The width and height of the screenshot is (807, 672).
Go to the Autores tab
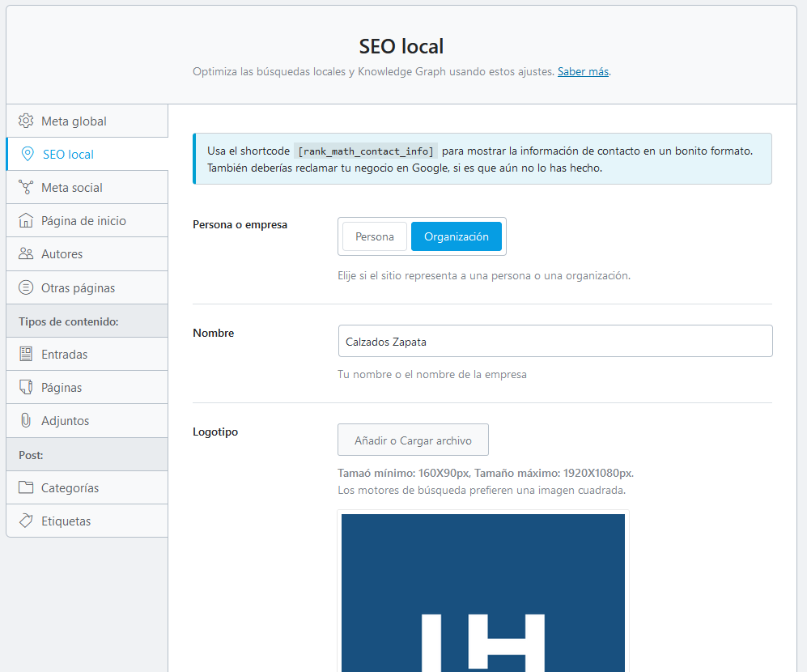[x=87, y=254]
